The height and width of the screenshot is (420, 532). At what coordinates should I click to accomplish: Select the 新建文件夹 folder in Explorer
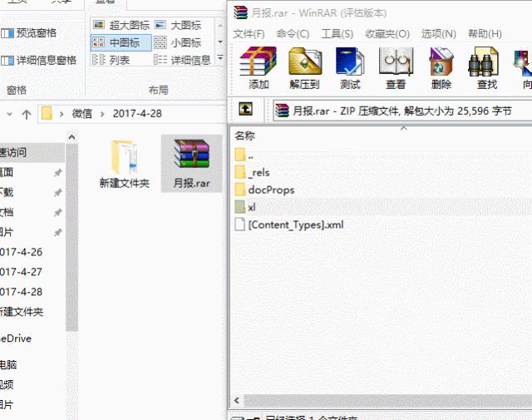pos(124,164)
